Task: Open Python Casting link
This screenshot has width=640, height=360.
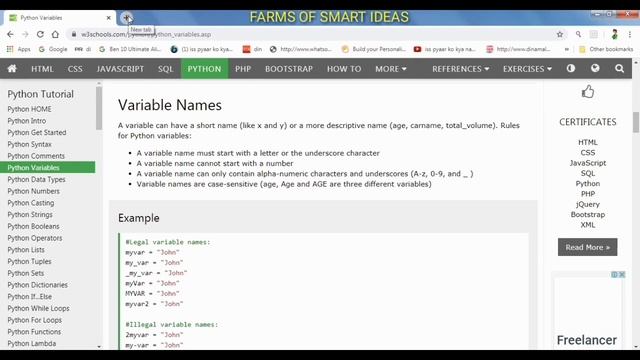Action: tap(31, 203)
